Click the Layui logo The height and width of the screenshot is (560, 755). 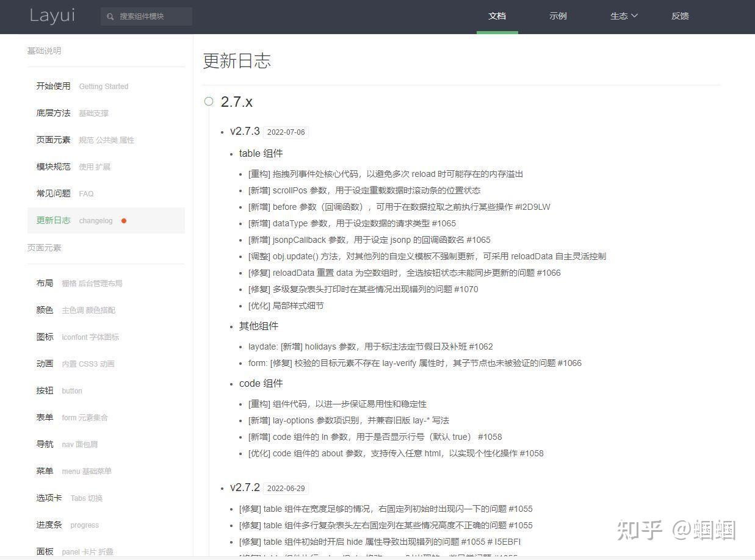[52, 16]
